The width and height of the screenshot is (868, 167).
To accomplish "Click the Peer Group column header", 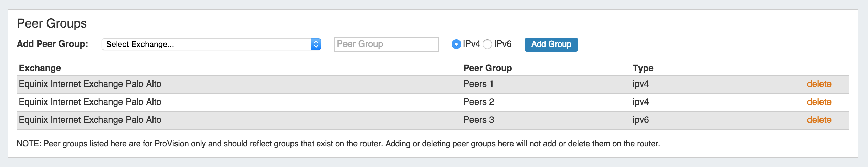I will [x=487, y=68].
